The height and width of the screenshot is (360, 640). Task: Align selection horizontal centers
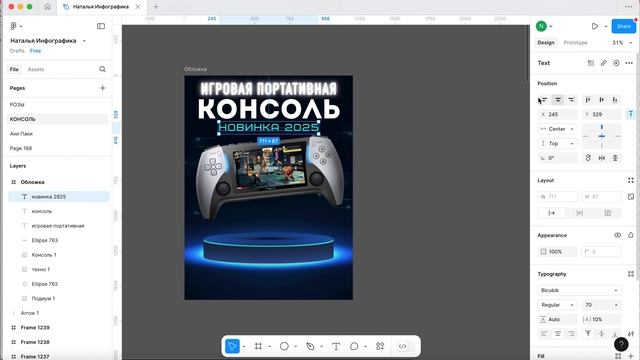558,100
